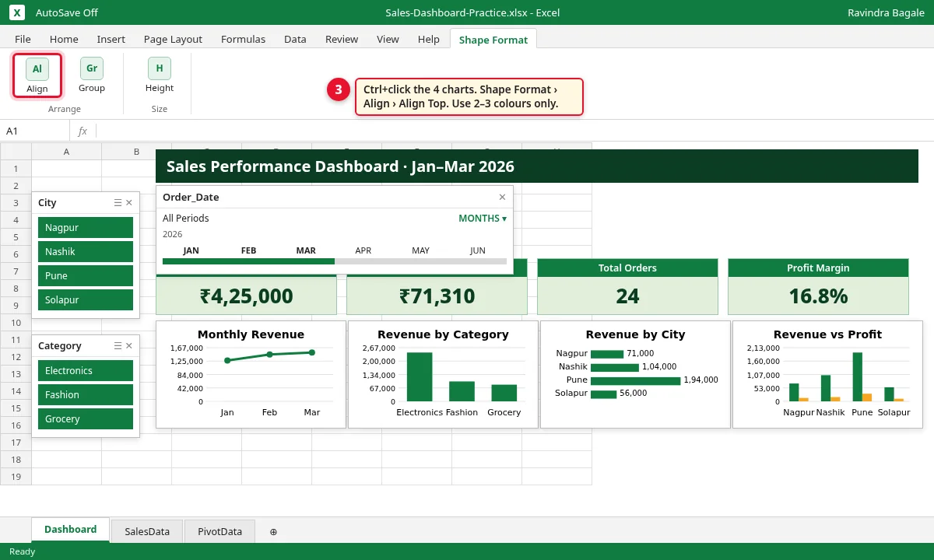Click the fx insert function icon

[83, 131]
